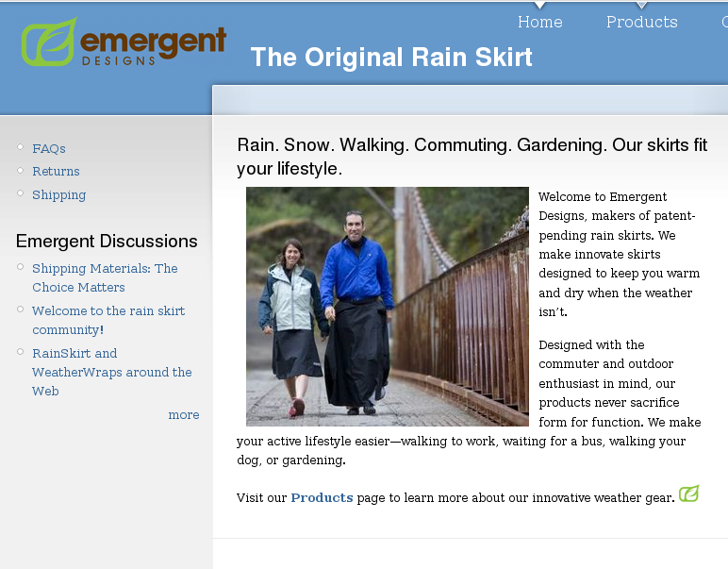Click the 'Emergent Discussions' heading
The image size is (728, 569).
click(107, 241)
